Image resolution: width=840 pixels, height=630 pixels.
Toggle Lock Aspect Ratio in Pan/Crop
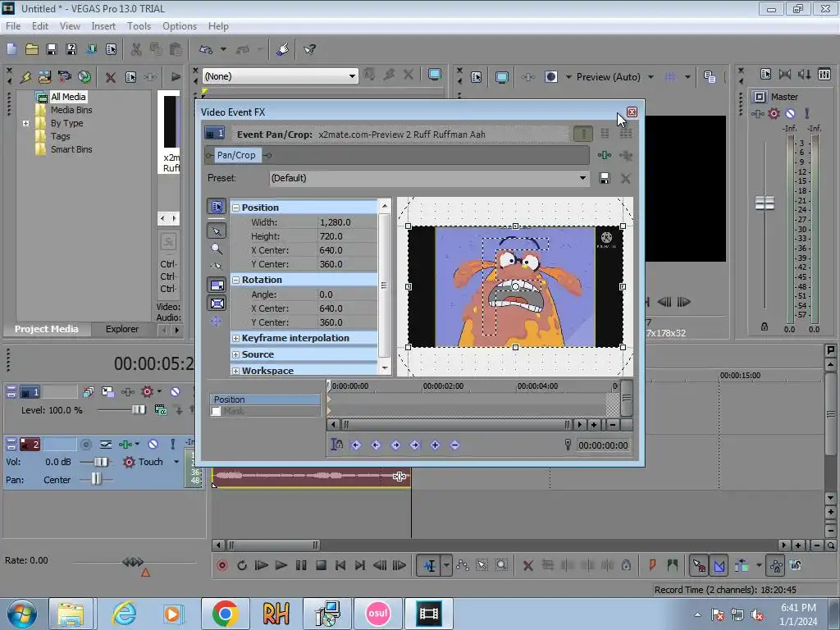217,285
